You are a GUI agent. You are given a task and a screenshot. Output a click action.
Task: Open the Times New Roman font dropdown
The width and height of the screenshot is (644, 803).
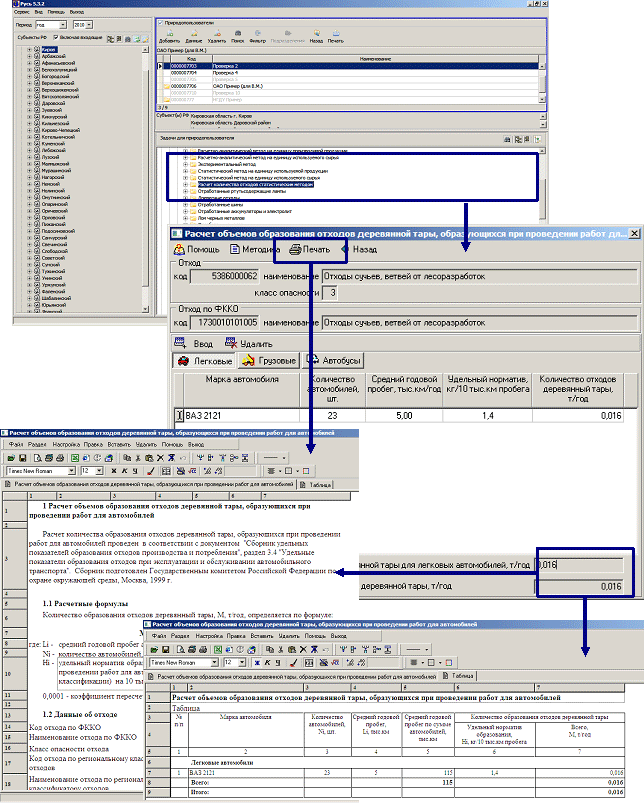click(x=39, y=468)
